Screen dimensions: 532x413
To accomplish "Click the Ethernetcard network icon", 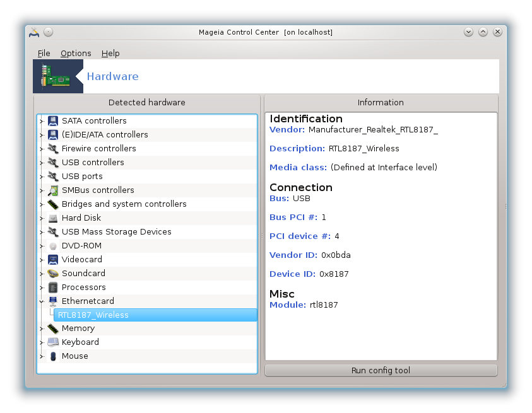I will 53,301.
